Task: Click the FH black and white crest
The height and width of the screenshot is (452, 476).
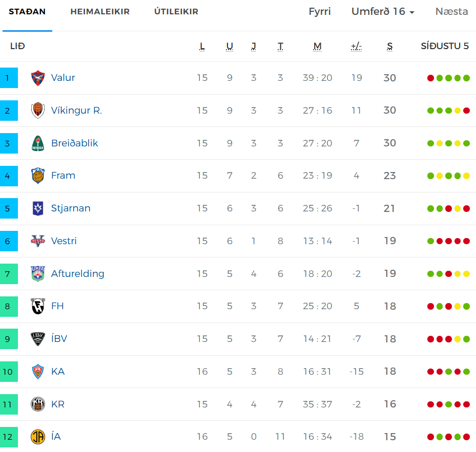Action: coord(38,306)
